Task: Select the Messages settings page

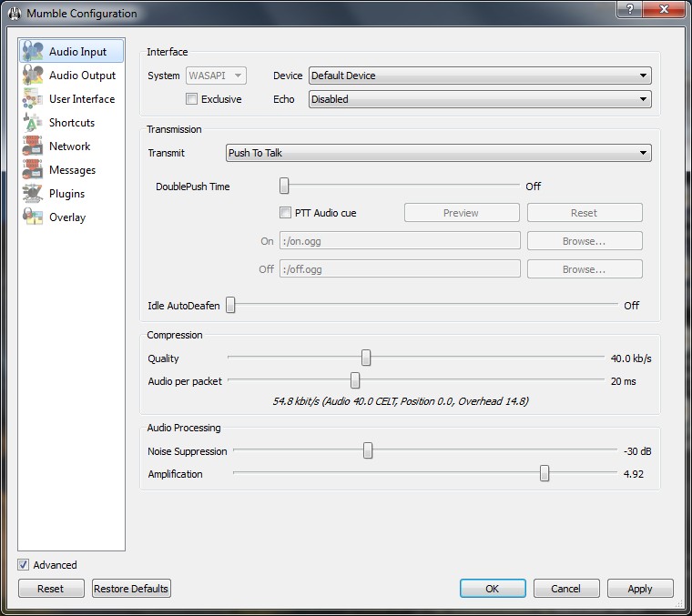Action: [72, 170]
